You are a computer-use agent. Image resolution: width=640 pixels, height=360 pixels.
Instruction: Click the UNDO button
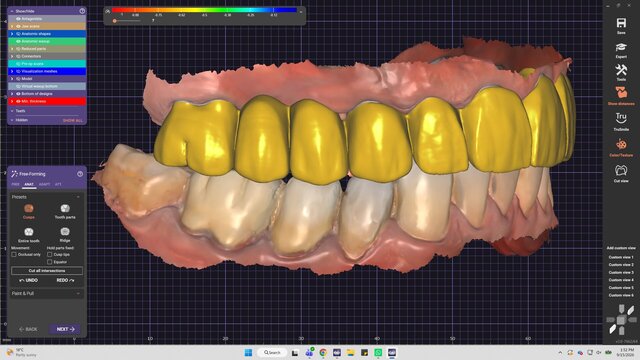coord(29,280)
